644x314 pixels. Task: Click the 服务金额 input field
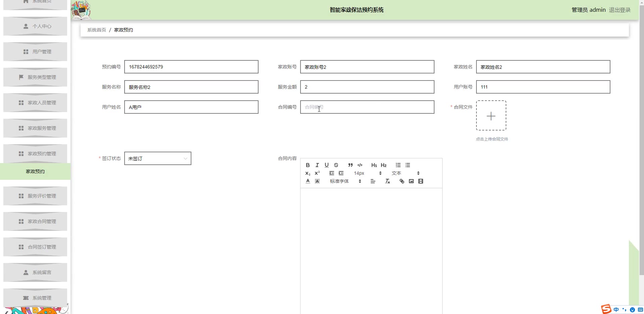click(x=367, y=87)
